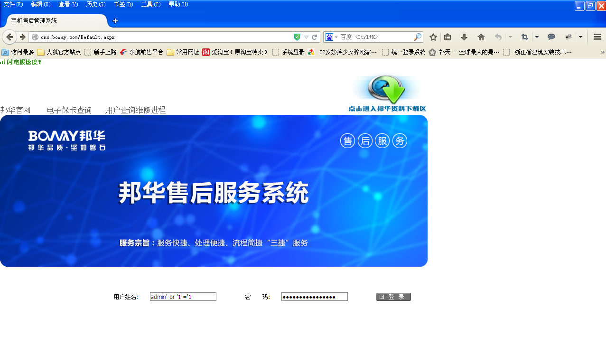606x364 pixels.
Task: Open the 补天 bookmark
Action: 464,52
